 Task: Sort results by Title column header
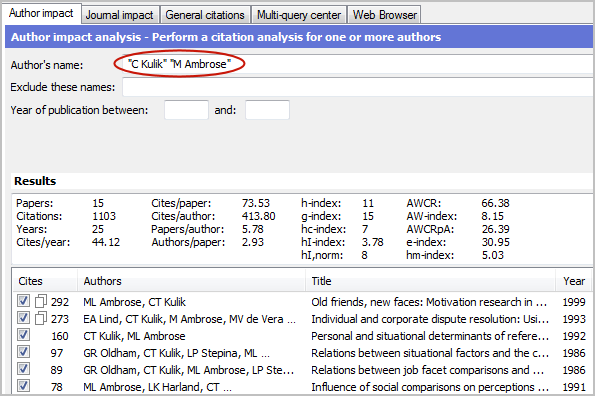(431, 281)
